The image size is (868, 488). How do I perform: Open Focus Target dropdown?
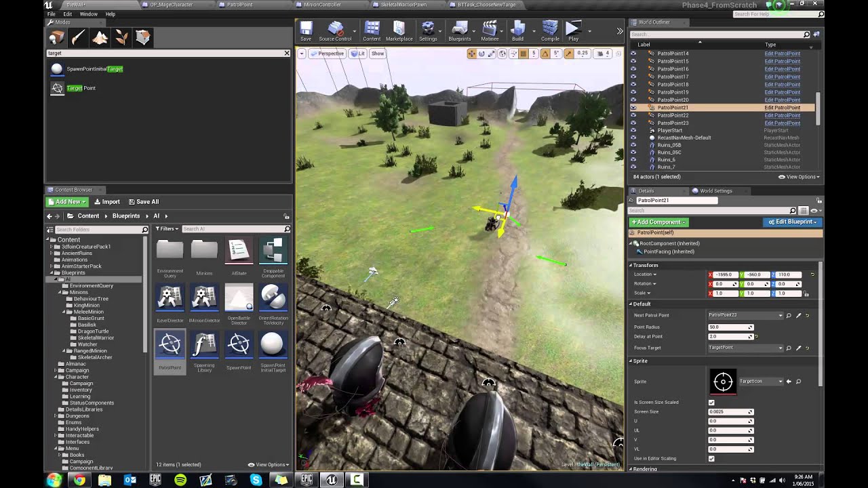746,348
